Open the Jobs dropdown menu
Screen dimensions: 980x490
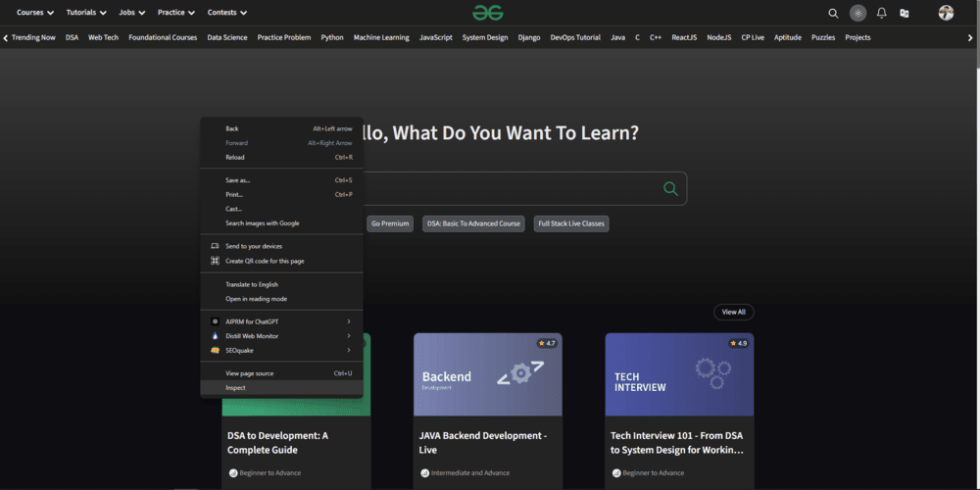132,13
